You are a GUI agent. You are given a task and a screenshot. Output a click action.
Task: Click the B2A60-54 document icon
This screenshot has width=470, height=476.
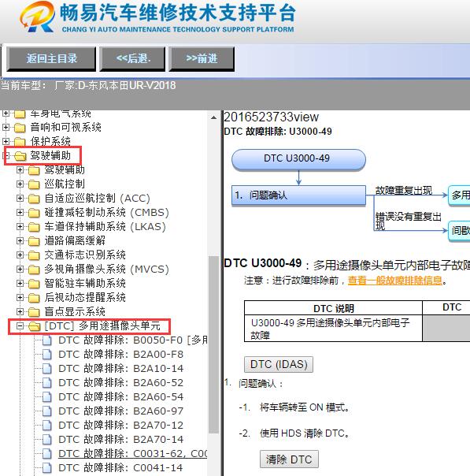[x=47, y=396]
